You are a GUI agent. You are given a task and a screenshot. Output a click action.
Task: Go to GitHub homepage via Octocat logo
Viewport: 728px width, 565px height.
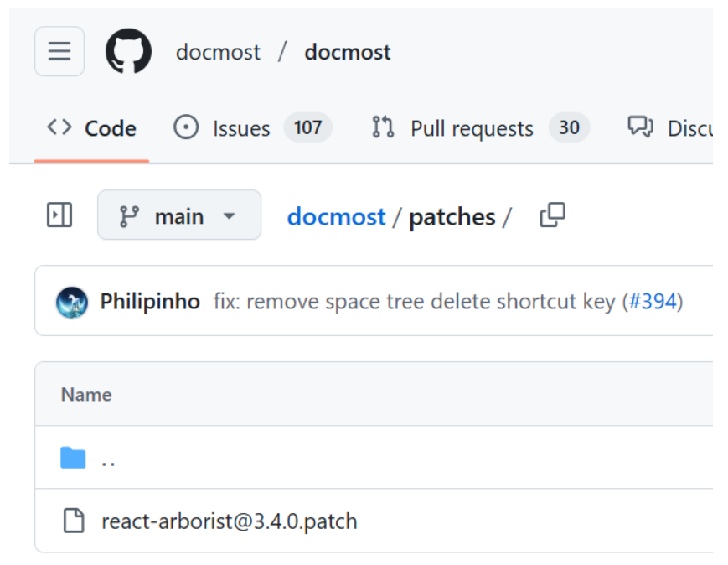pyautogui.click(x=128, y=51)
